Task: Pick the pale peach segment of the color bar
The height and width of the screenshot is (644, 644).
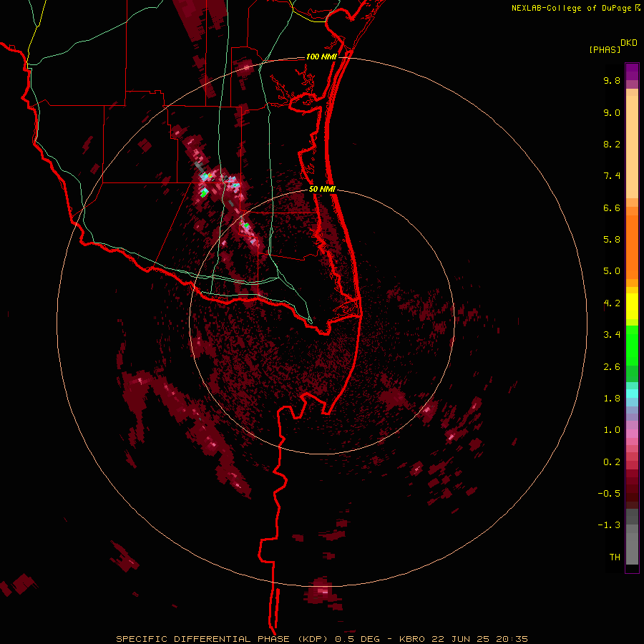Action: [x=632, y=147]
